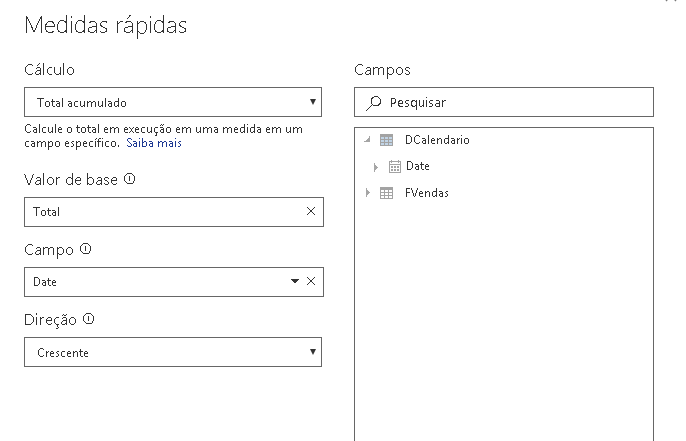Viewport: 686px width, 441px height.
Task: Open the Direção dropdown showing Crescente
Action: point(173,352)
